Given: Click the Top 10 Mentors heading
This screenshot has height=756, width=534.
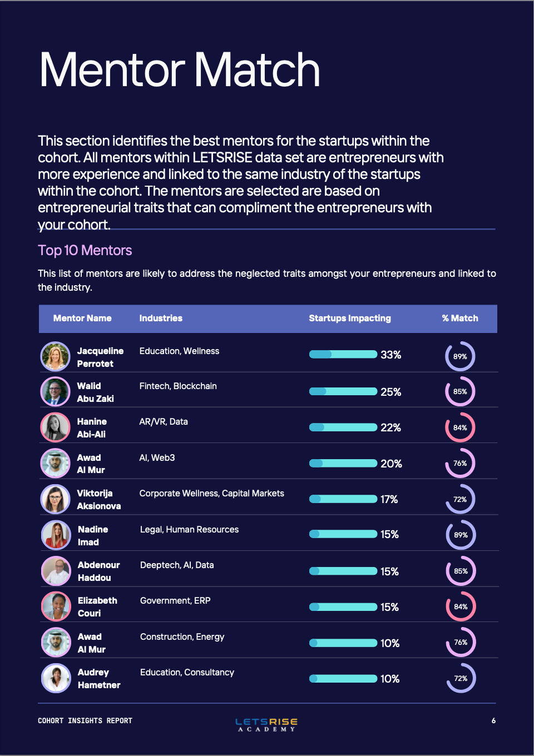Looking at the screenshot, I should point(85,251).
